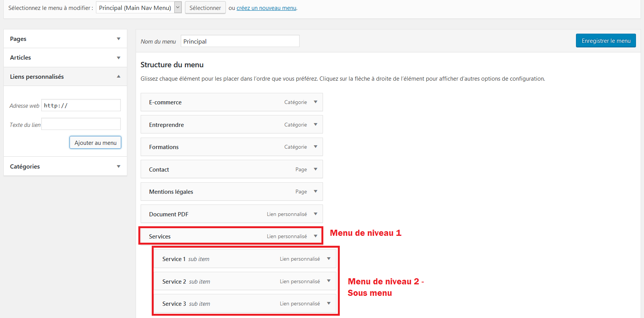This screenshot has height=318, width=644.
Task: Click the Texte du lien input field
Action: [x=81, y=124]
